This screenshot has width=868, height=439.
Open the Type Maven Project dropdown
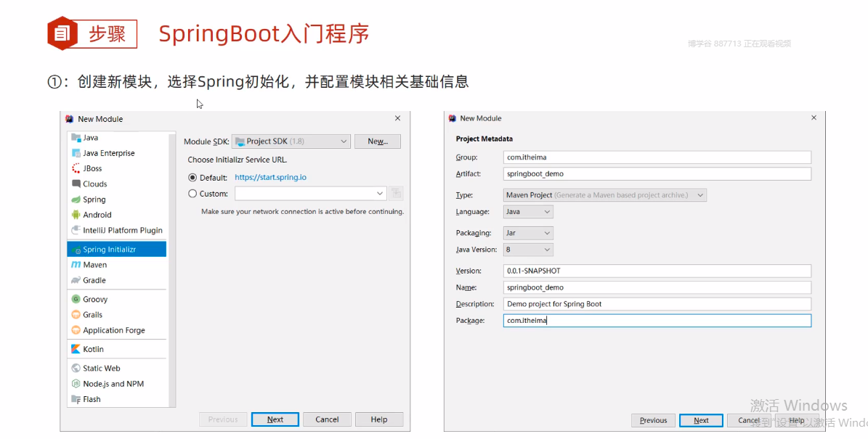click(x=605, y=195)
